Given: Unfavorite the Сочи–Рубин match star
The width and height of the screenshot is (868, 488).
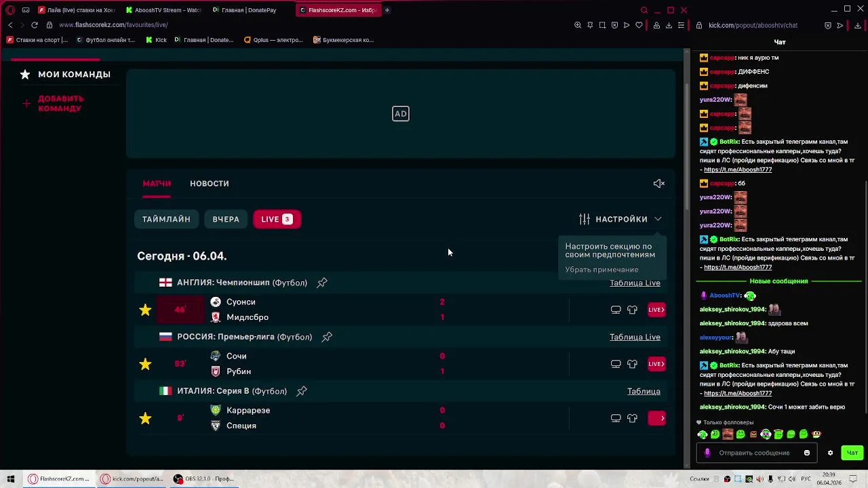Looking at the screenshot, I should point(145,364).
